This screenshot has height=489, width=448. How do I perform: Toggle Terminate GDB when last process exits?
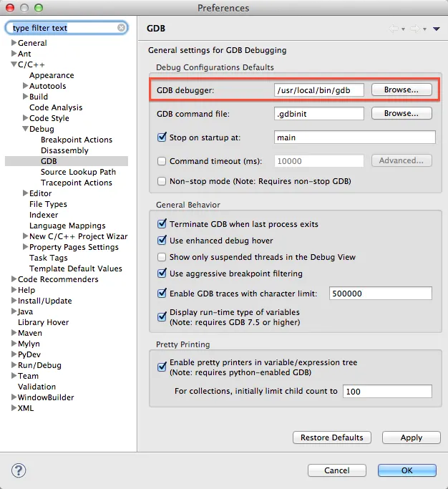[162, 223]
